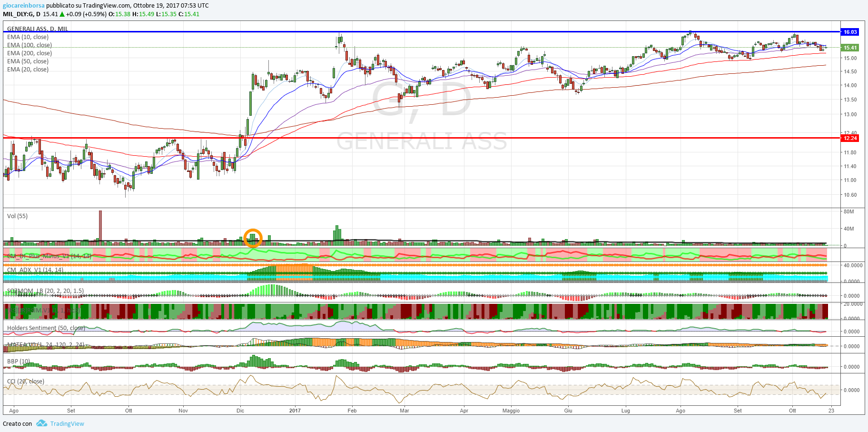The width and height of the screenshot is (868, 432).
Task: Click the CCI (20, close) indicator label
Action: (26, 382)
